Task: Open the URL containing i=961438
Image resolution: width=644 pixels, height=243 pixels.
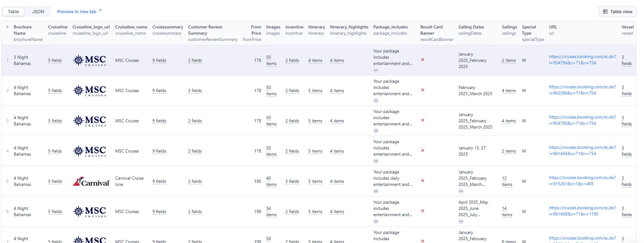Action: [582, 211]
